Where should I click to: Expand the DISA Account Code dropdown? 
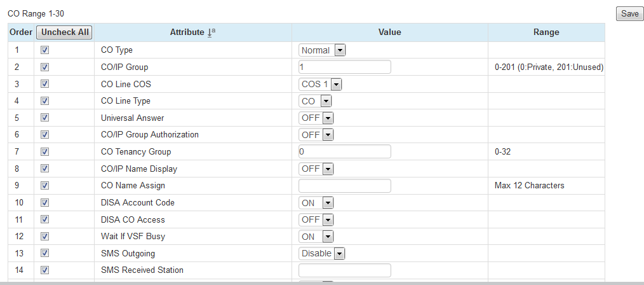(316, 203)
